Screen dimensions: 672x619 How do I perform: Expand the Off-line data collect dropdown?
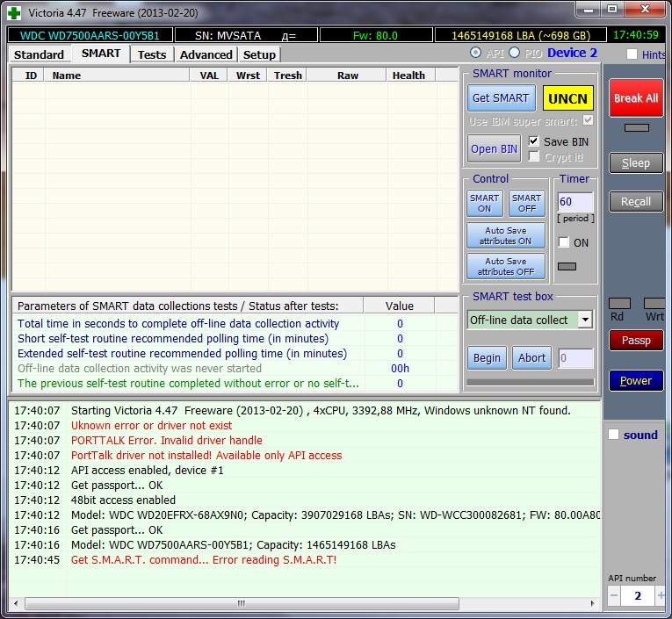585,320
